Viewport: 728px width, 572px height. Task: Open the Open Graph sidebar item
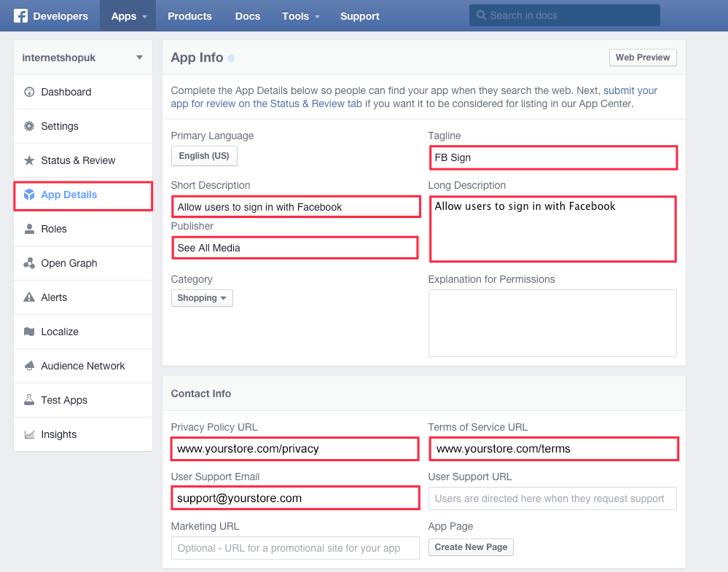click(83, 263)
